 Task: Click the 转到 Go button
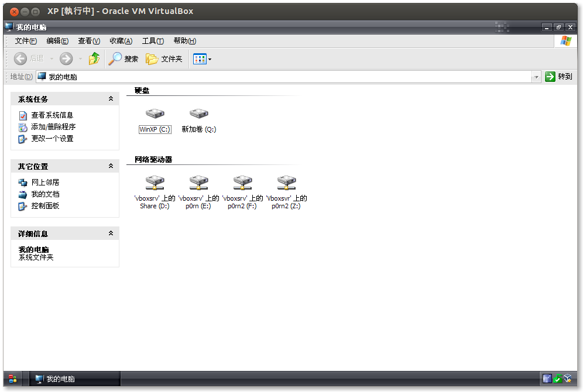point(558,77)
